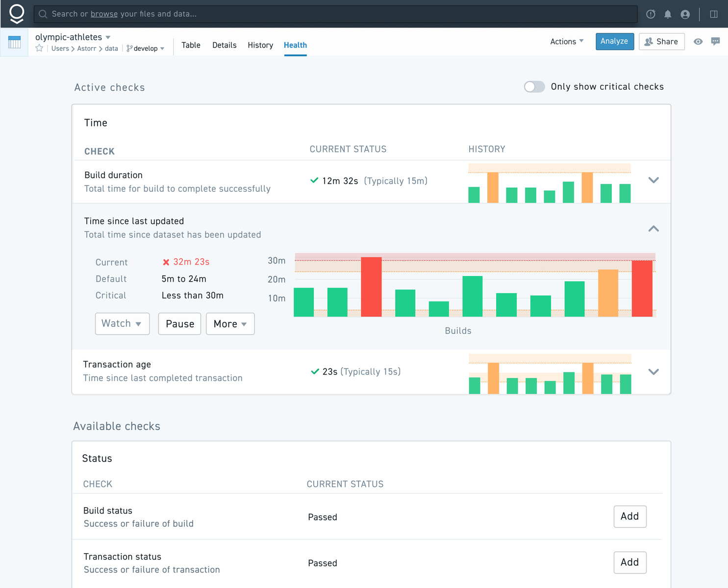Expand the Transaction age check row
The width and height of the screenshot is (728, 588).
tap(653, 371)
